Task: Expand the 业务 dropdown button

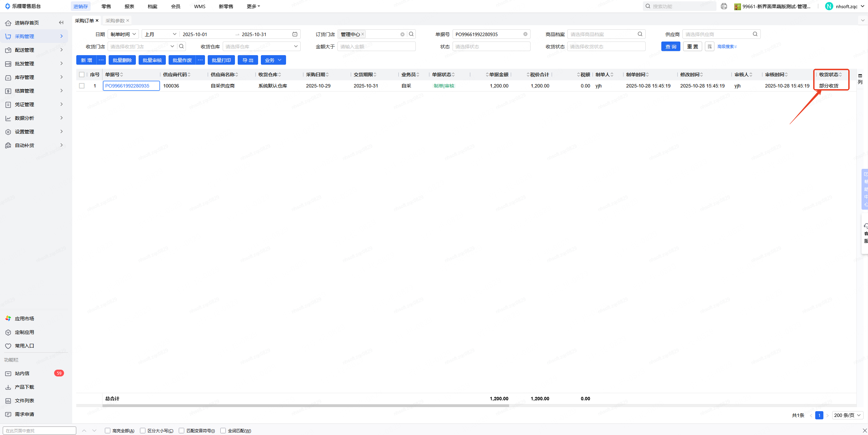Action: tap(273, 60)
